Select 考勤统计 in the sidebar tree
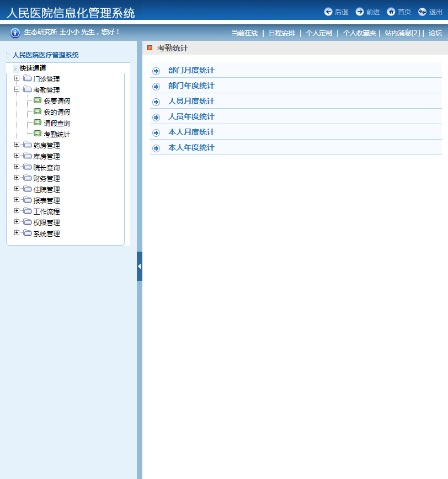 point(57,134)
